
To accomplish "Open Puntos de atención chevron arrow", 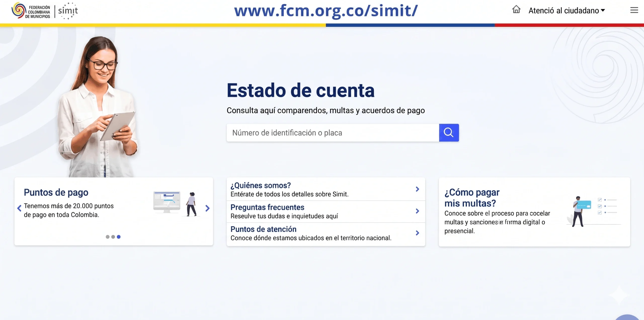I will 417,233.
